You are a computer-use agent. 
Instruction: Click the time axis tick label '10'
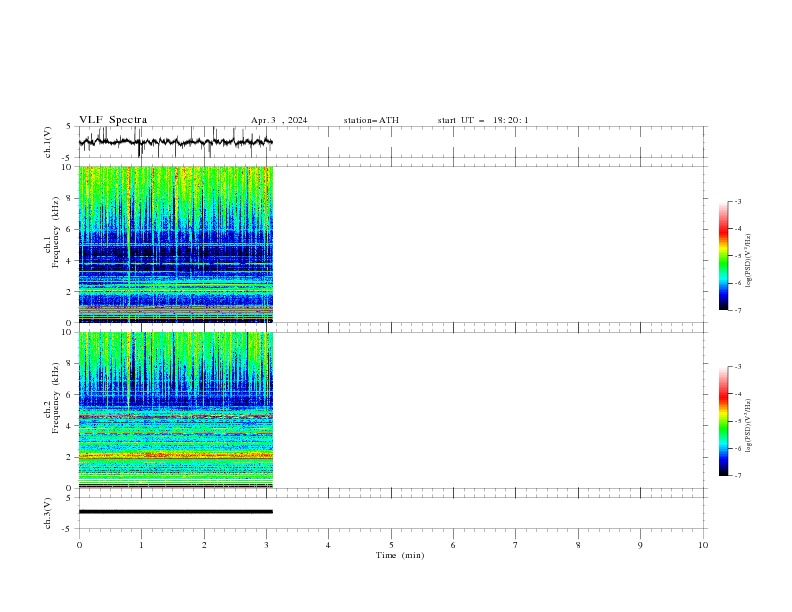(703, 545)
